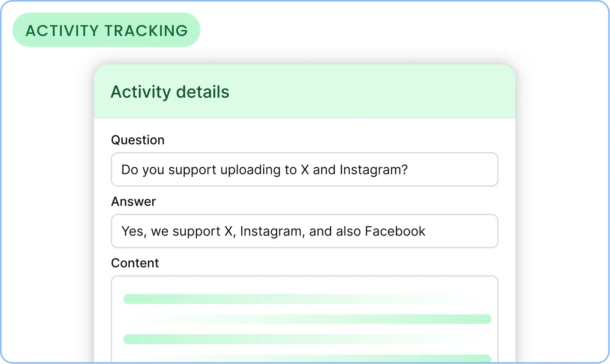
Task: Click "Yes," at the start of the Answer
Action: tap(134, 231)
